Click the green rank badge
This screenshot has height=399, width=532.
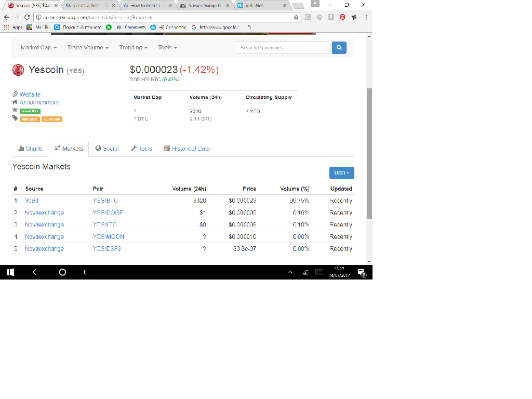click(x=30, y=111)
